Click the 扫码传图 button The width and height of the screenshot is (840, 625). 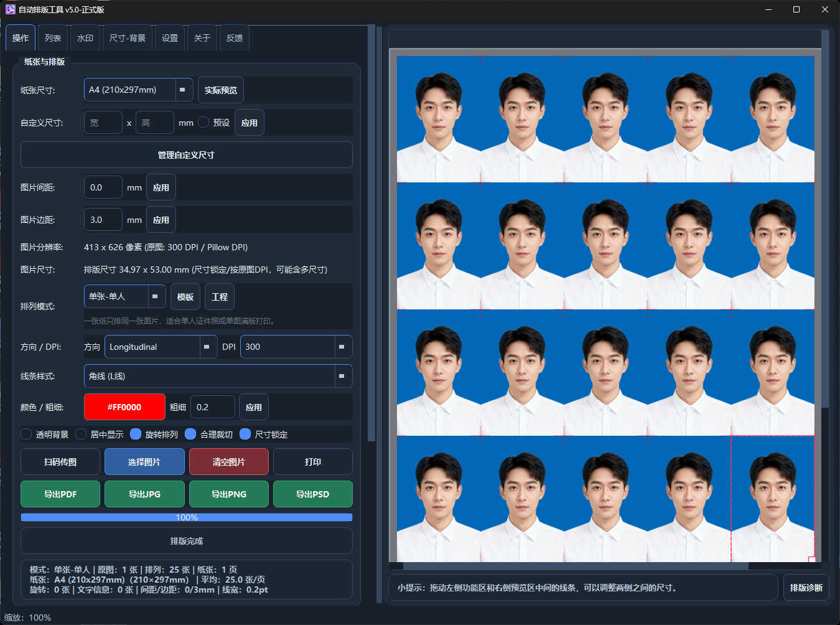tap(60, 462)
